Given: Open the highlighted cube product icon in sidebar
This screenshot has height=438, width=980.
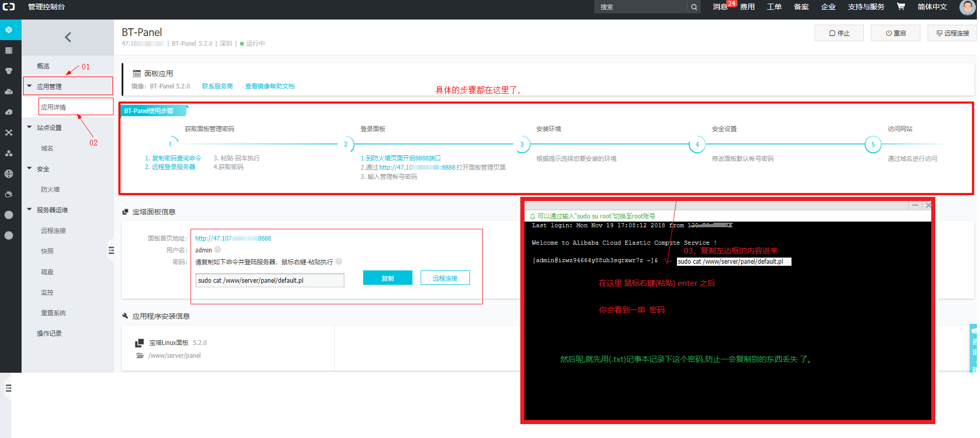Looking at the screenshot, I should tap(9, 30).
